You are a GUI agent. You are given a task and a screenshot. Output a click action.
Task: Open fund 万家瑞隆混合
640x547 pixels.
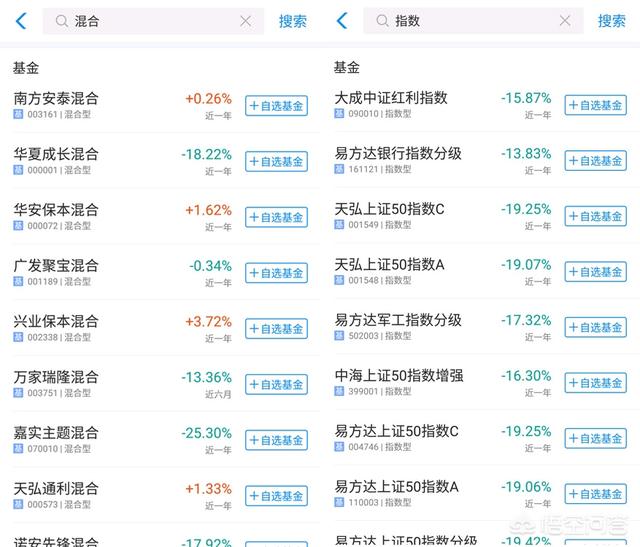click(x=56, y=377)
